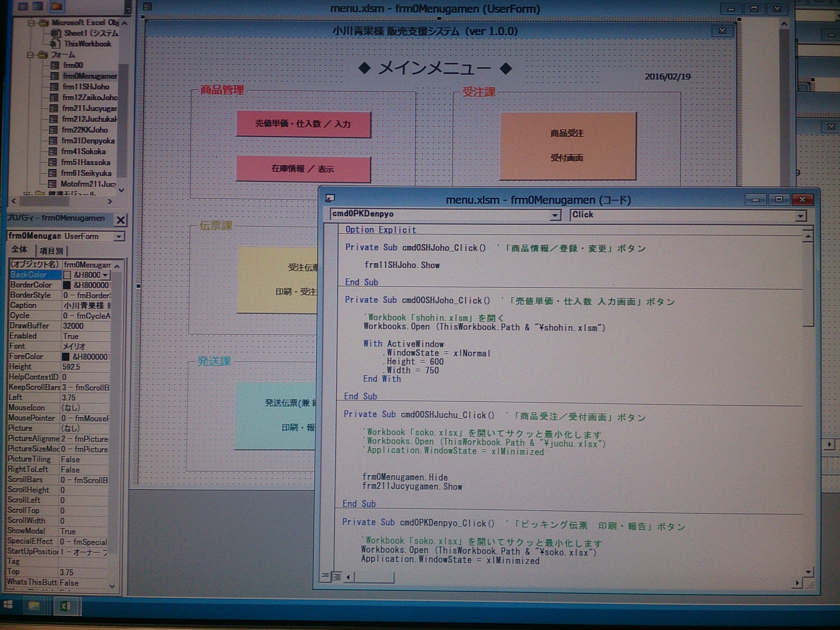840x630 pixels.
Task: Expand the 標準モジュール folder node
Action: click(x=26, y=194)
